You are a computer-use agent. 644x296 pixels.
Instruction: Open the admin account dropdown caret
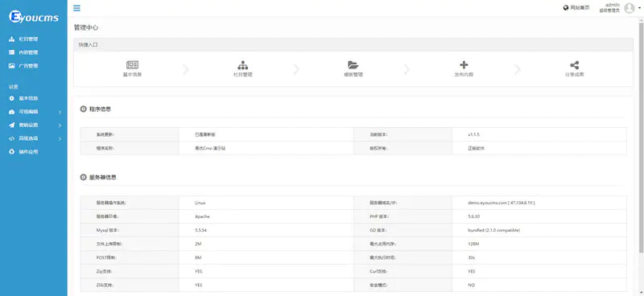pyautogui.click(x=639, y=7)
